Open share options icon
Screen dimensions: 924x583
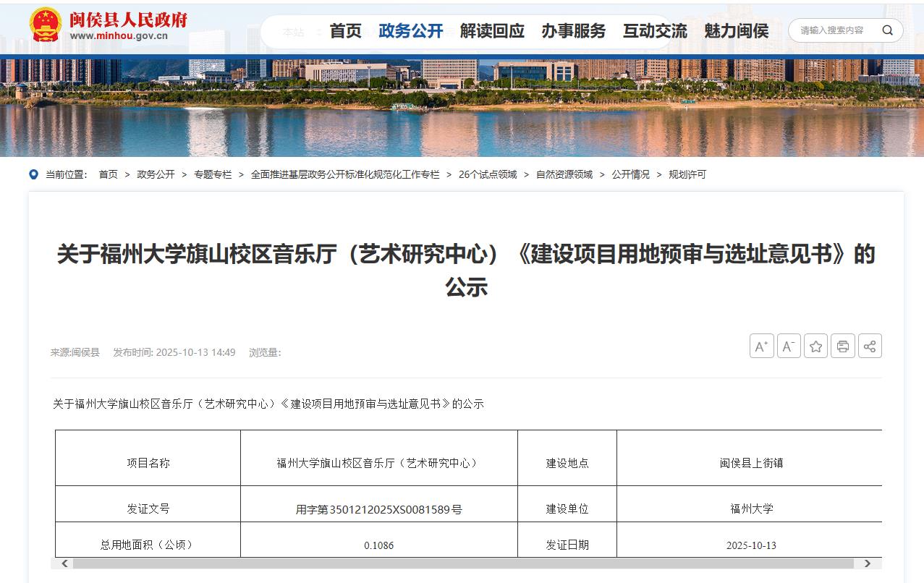click(x=870, y=346)
